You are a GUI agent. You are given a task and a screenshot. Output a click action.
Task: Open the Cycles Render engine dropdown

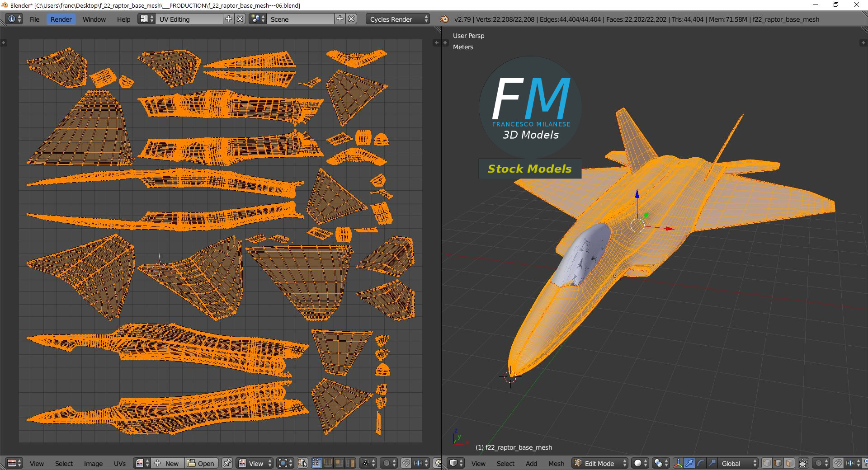tap(398, 19)
